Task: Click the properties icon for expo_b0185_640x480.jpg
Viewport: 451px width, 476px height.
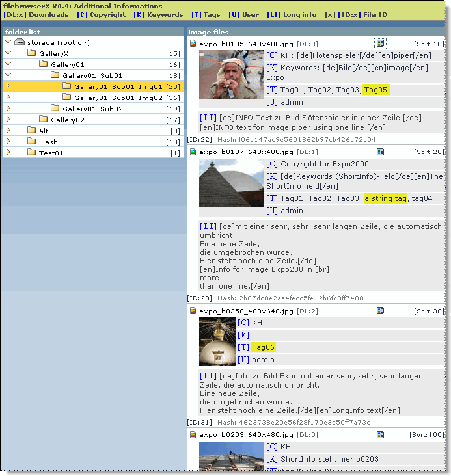Action: coord(381,44)
